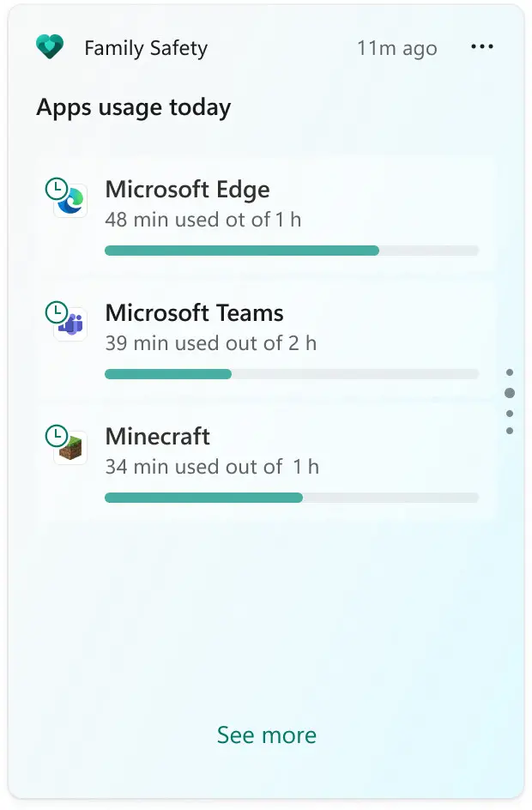Open the See more link
This screenshot has height=810, width=532.
click(266, 735)
